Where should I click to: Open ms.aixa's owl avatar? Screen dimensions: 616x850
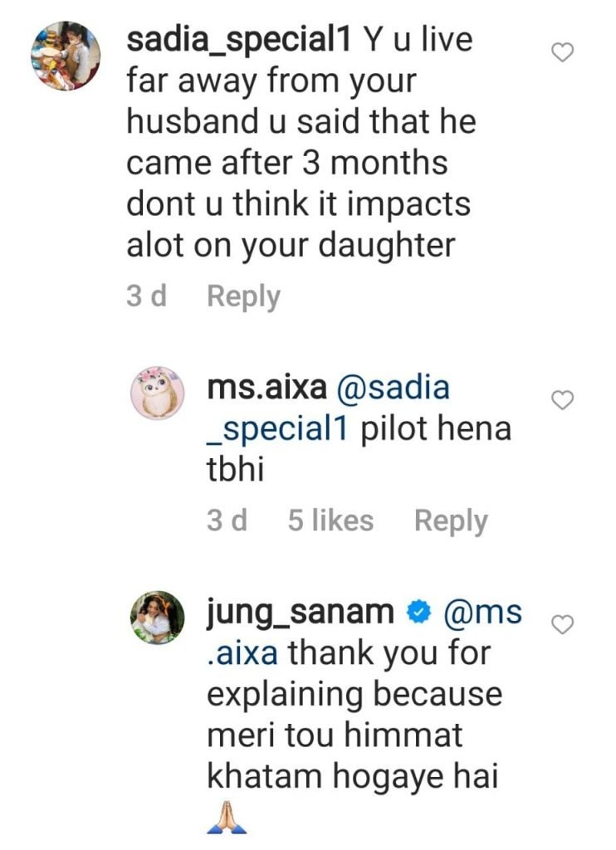(158, 393)
